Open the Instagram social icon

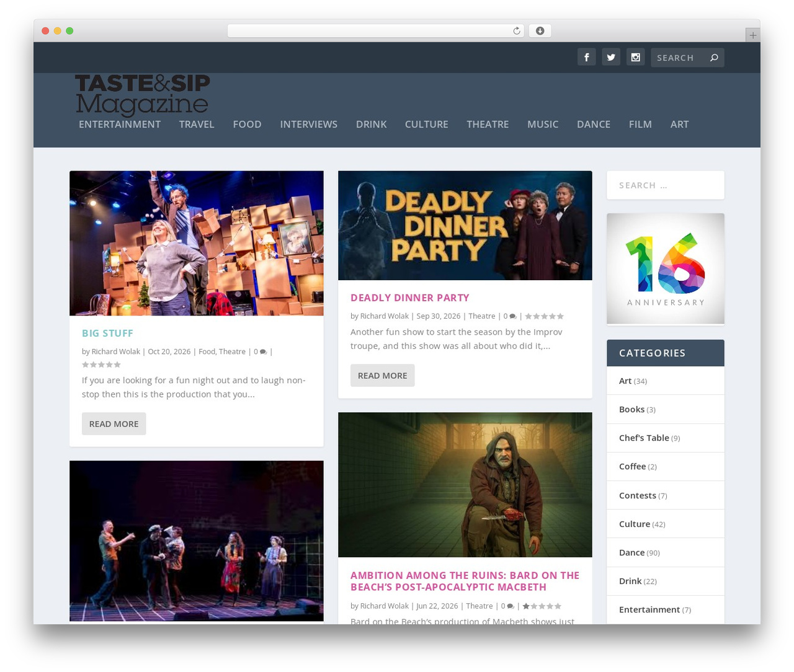click(x=636, y=57)
